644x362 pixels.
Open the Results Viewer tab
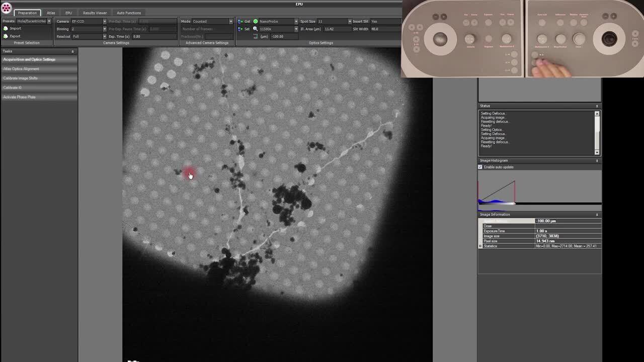(95, 13)
